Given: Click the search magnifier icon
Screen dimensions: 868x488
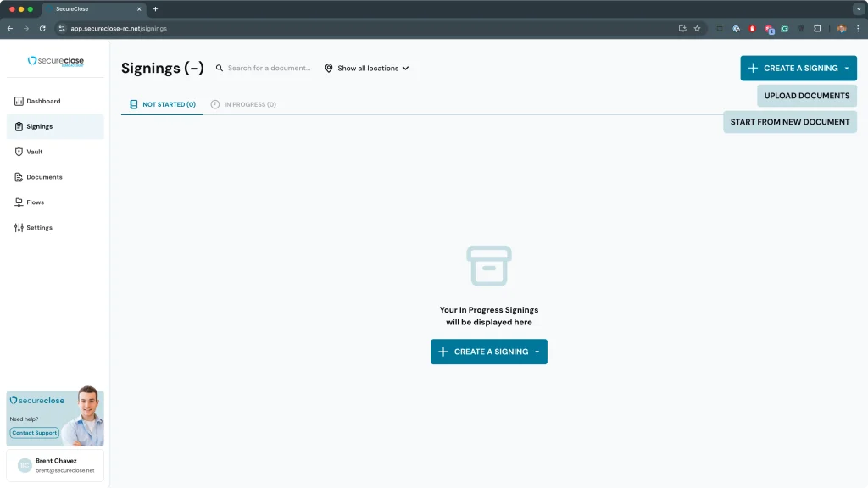Looking at the screenshot, I should (220, 69).
